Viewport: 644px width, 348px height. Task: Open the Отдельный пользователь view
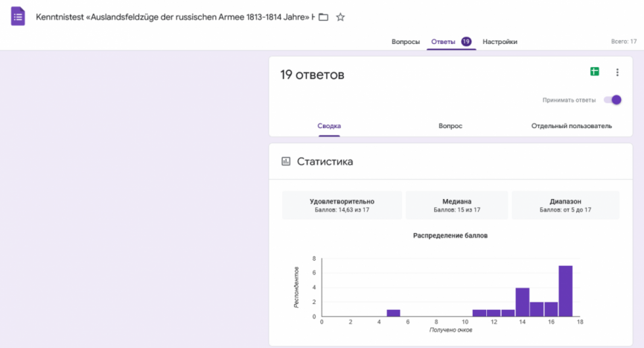pyautogui.click(x=571, y=126)
